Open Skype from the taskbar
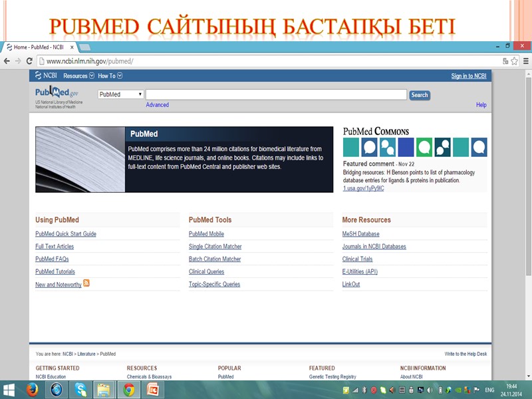 (x=80, y=390)
